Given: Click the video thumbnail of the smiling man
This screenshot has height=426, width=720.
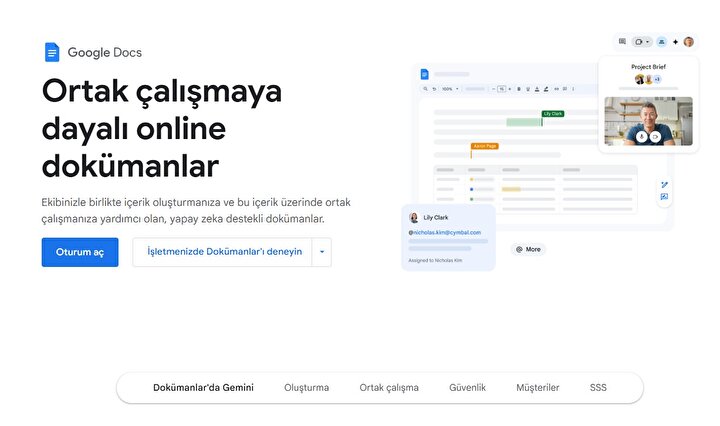Looking at the screenshot, I should click(648, 121).
